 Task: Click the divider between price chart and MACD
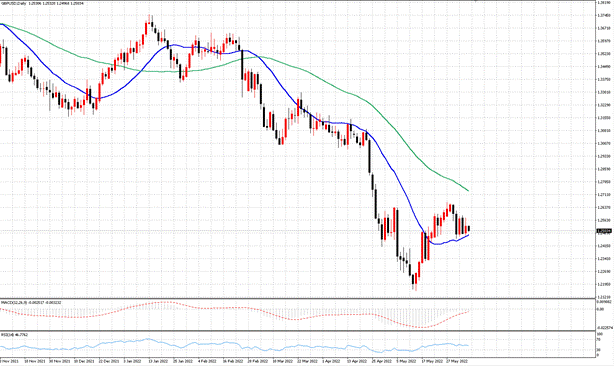click(298, 299)
